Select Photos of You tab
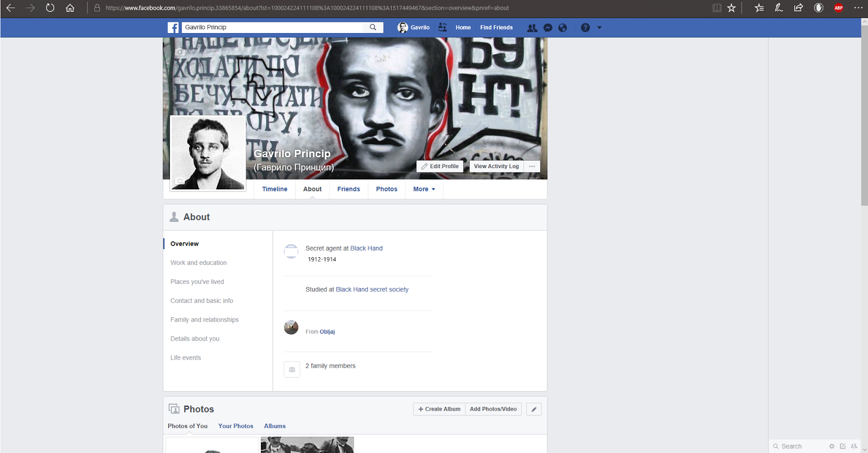The width and height of the screenshot is (868, 453). click(188, 426)
